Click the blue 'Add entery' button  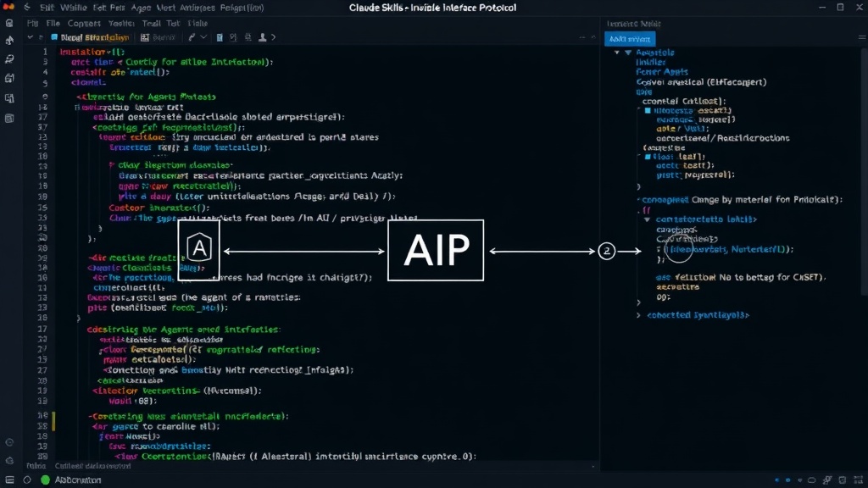click(630, 39)
